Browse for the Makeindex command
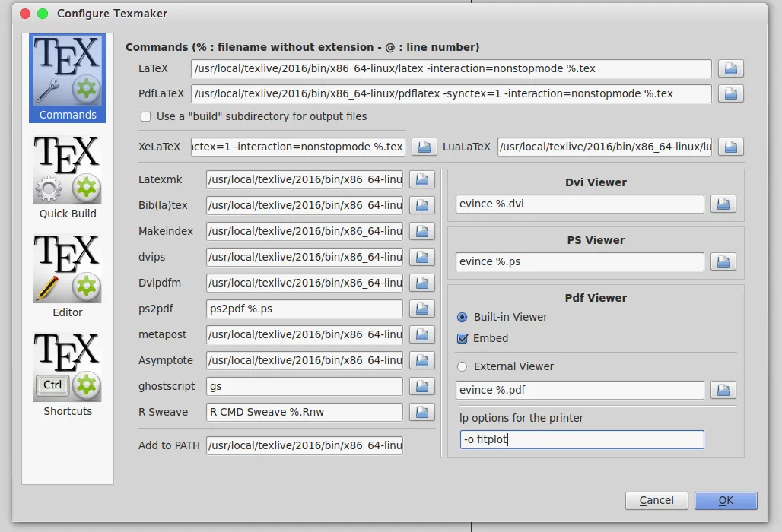This screenshot has height=532, width=782. [422, 231]
